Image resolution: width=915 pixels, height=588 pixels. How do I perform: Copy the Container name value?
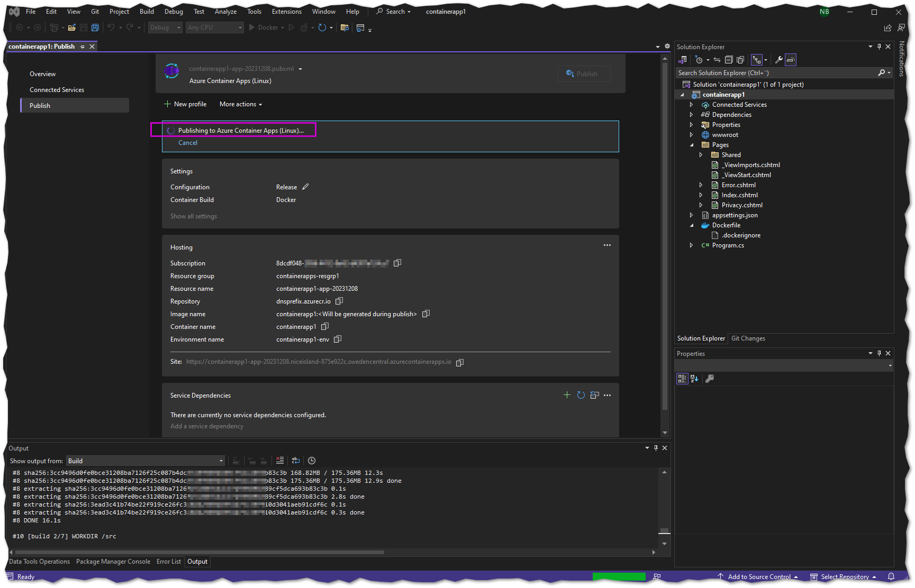point(325,326)
